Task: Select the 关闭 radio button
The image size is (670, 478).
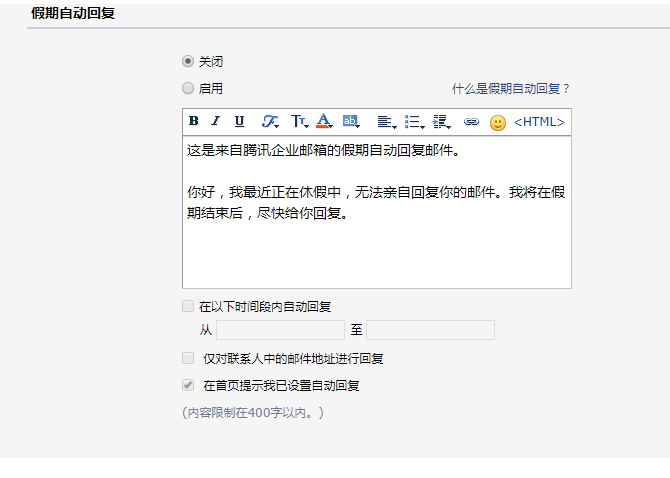Action: (x=188, y=61)
